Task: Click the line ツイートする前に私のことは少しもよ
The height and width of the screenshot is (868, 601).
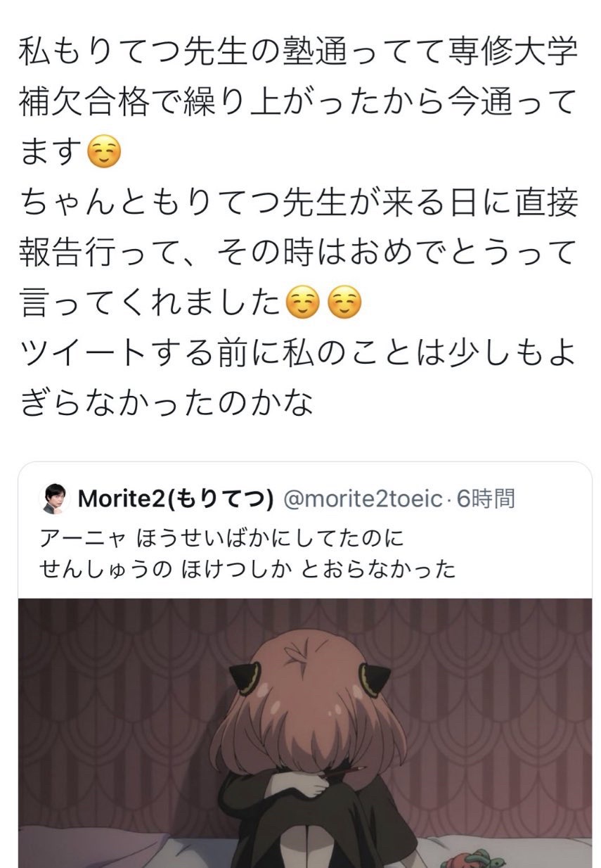Action: [298, 355]
